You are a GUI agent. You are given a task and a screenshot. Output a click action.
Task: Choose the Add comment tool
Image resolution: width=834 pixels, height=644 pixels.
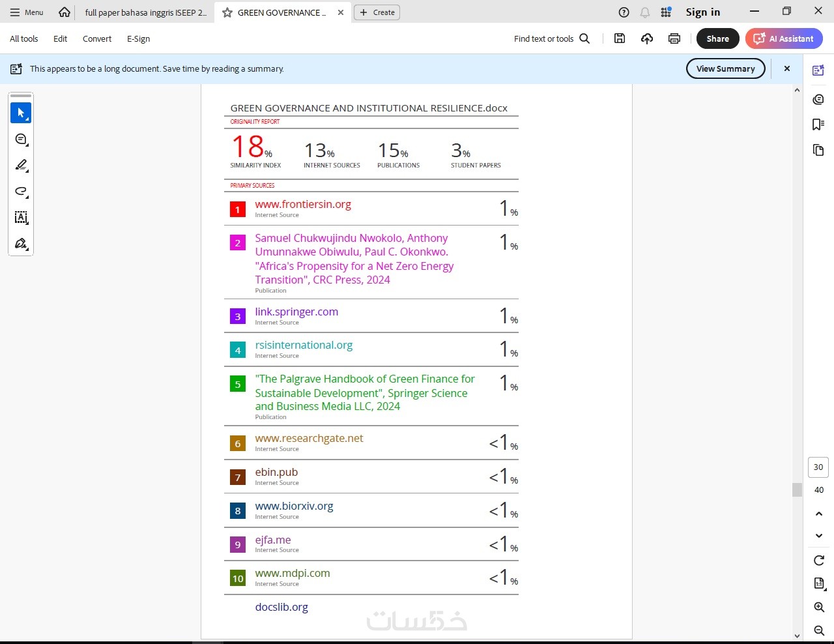[21, 139]
